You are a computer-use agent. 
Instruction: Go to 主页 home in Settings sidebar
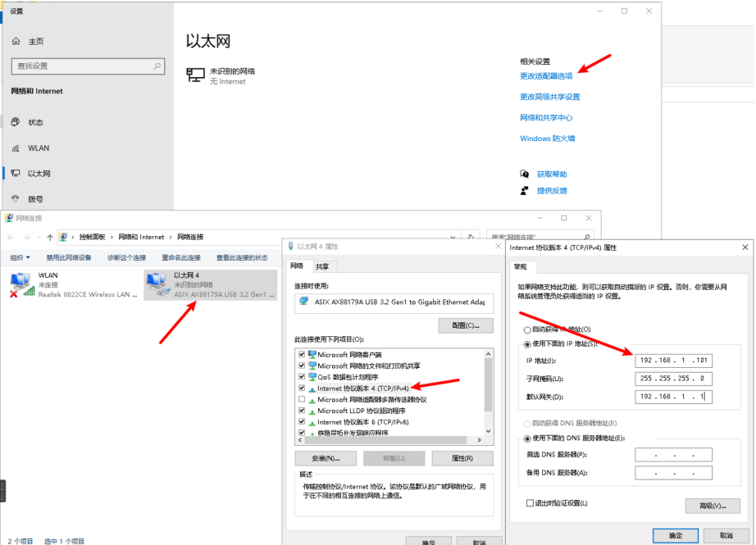(28, 42)
